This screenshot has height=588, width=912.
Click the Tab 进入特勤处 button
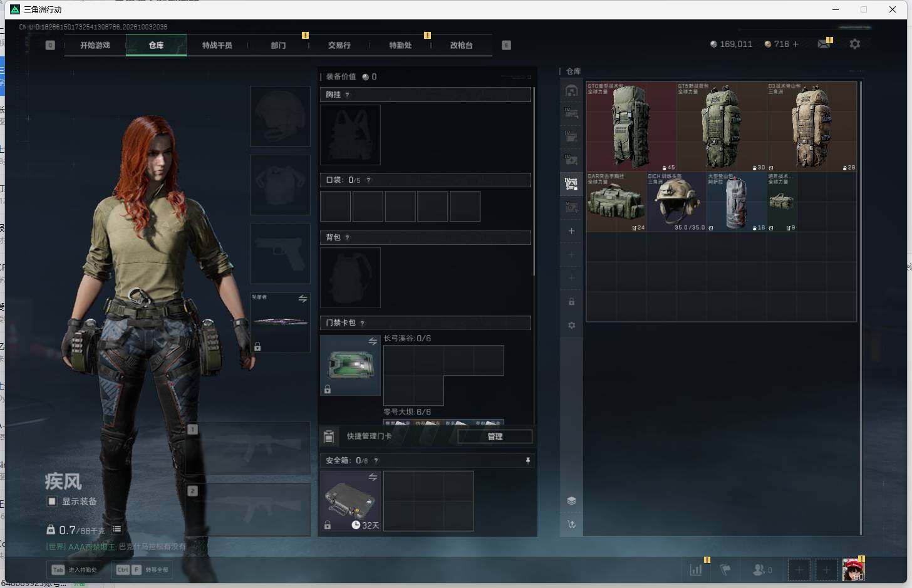click(75, 570)
